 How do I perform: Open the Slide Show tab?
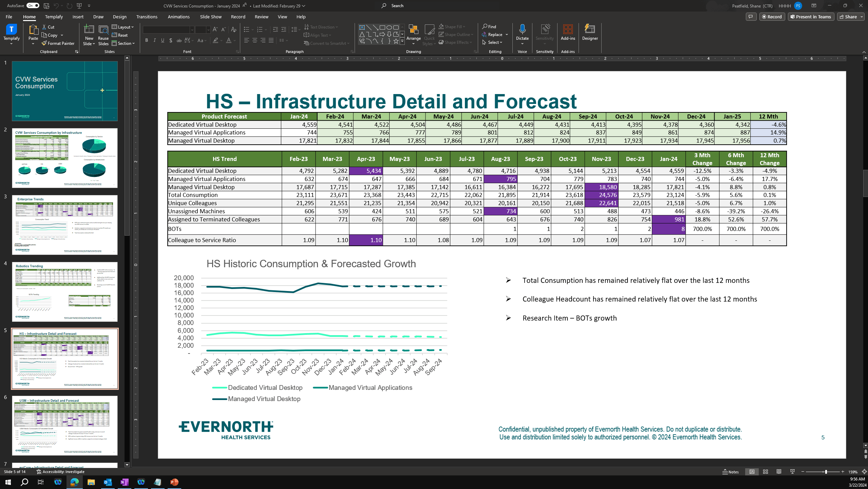pos(210,17)
